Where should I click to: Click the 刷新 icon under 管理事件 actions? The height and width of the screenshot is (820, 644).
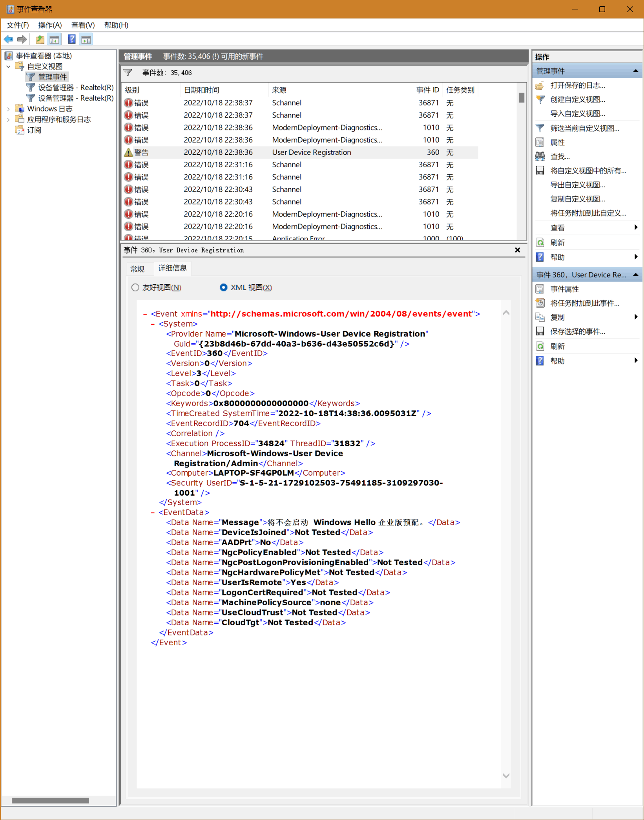(540, 243)
